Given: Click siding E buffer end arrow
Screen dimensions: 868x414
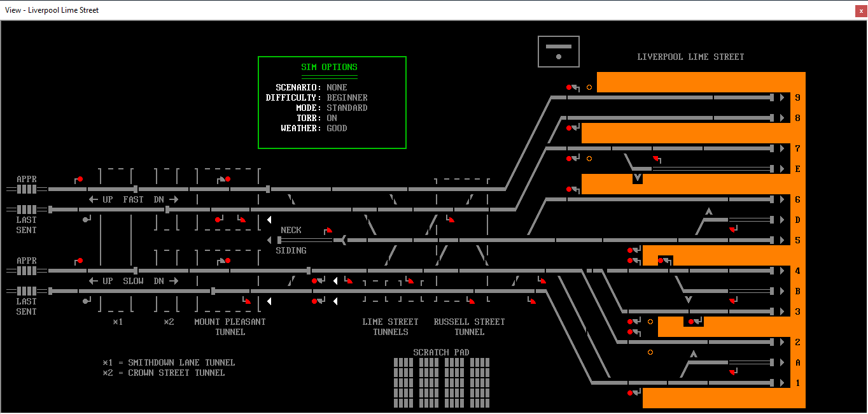Looking at the screenshot, I should (x=782, y=169).
